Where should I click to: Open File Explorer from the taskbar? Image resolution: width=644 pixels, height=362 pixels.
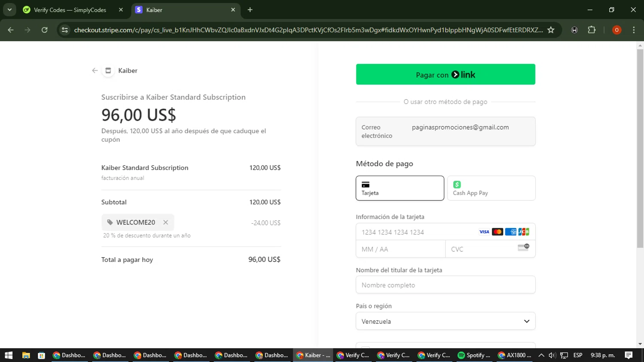pyautogui.click(x=26, y=355)
